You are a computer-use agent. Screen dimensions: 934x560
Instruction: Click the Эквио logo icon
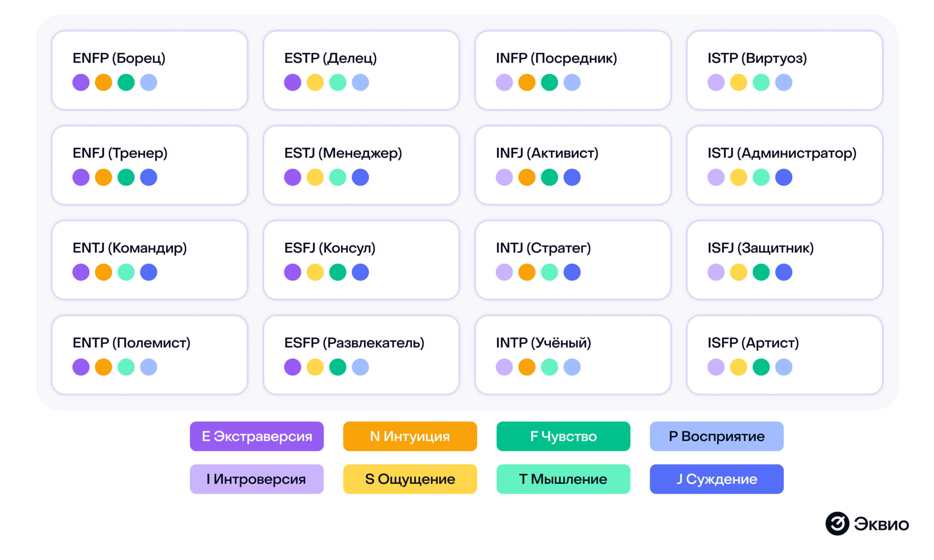(x=837, y=524)
